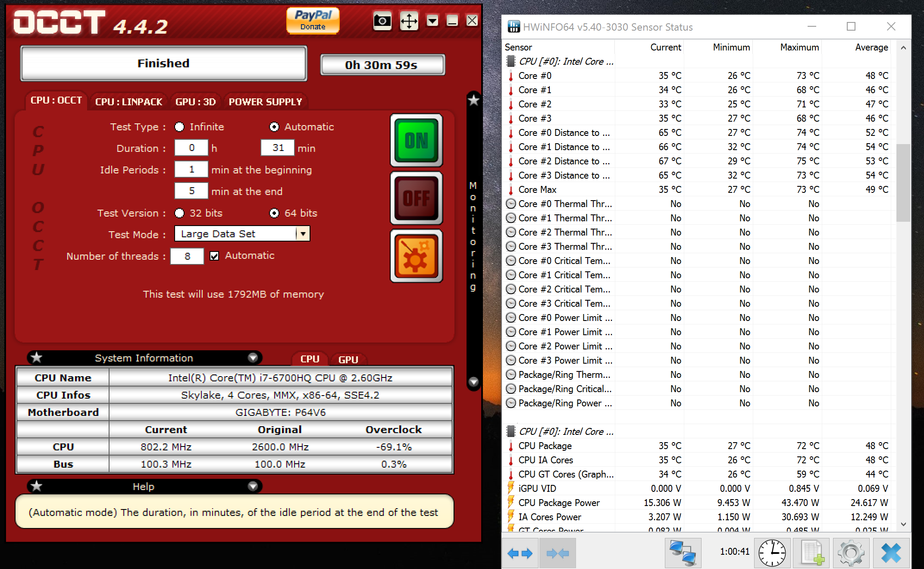Screen dimensions: 924x569
Task: Open the orange gear settings button
Action: [416, 256]
